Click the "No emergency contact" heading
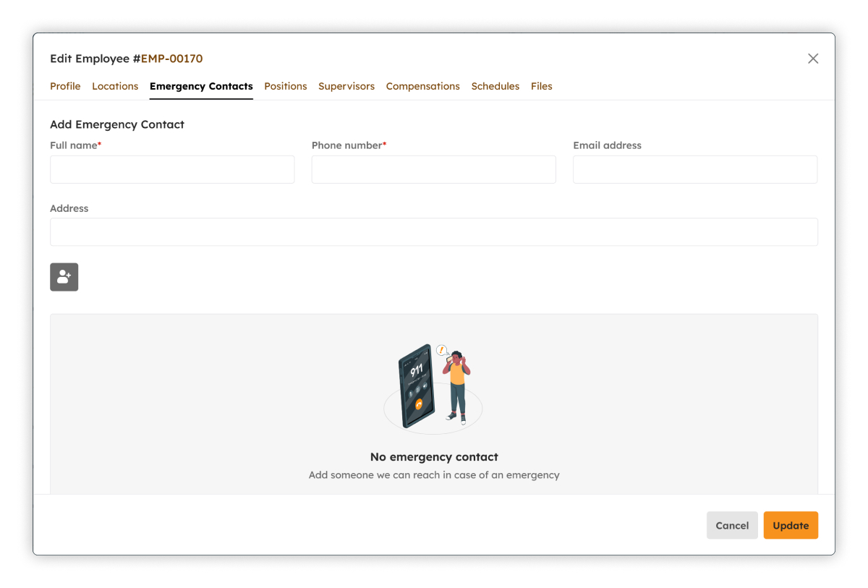Viewport: 868px width, 588px height. point(434,457)
